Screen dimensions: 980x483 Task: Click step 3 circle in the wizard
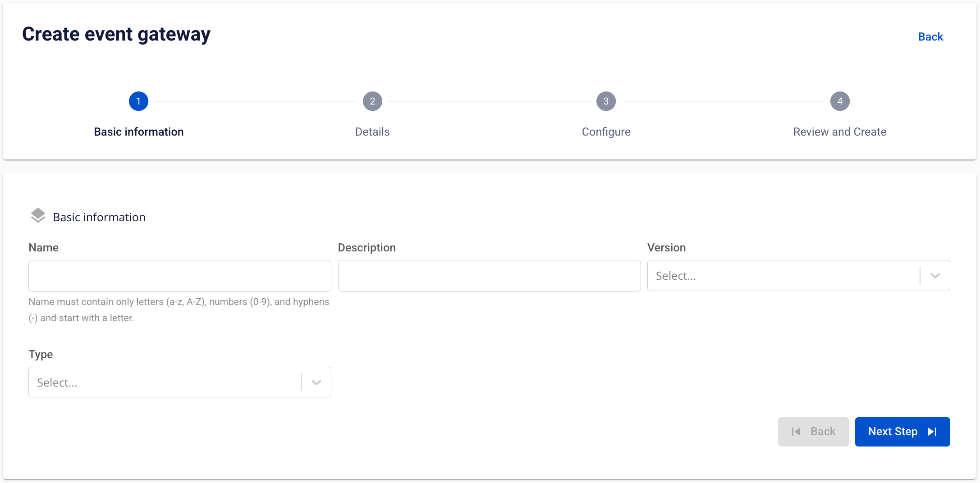pos(606,101)
